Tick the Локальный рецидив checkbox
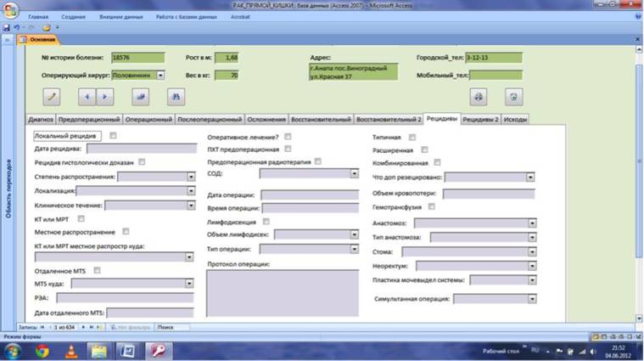This screenshot has width=644, height=361. point(113,135)
